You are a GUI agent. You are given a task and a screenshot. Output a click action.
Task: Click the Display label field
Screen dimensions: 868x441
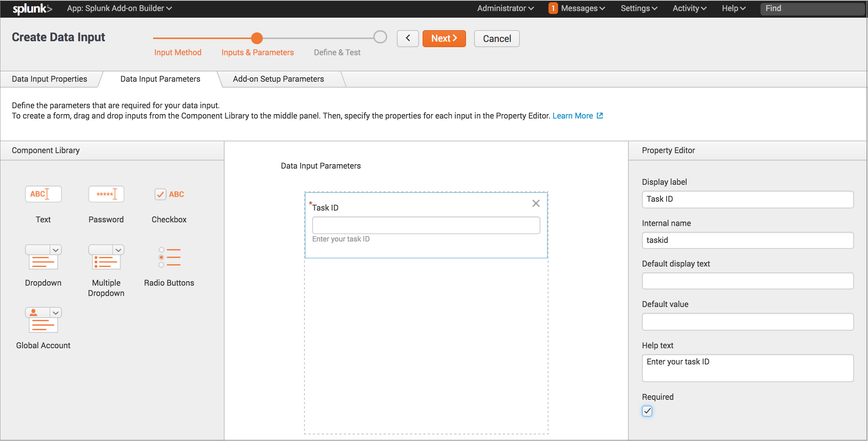point(748,199)
